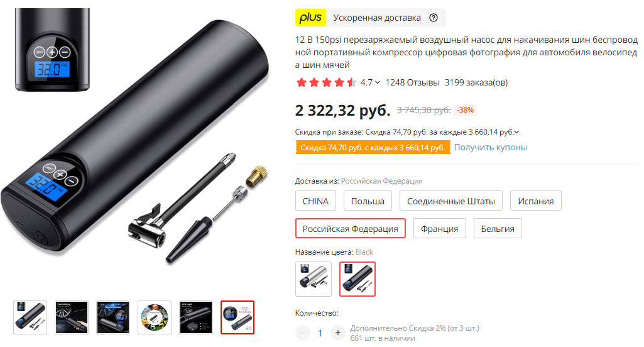Increase quantity with the plus button
This screenshot has width=644, height=347.
337,333
